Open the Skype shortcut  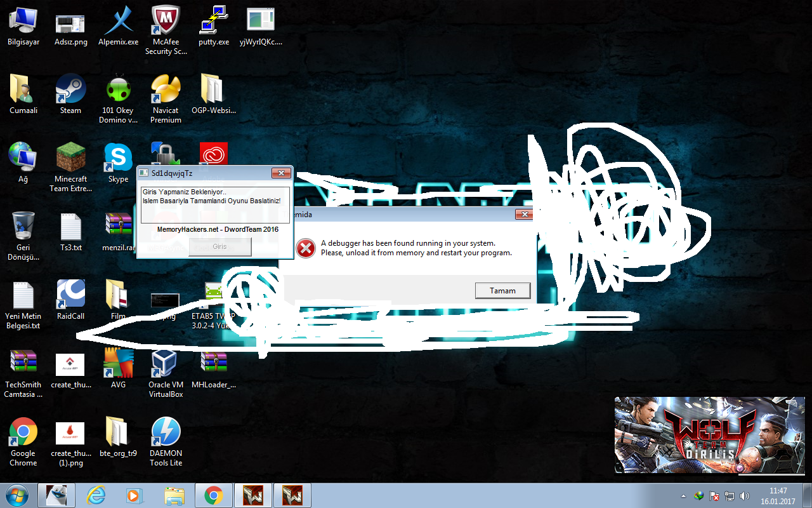[x=118, y=163]
